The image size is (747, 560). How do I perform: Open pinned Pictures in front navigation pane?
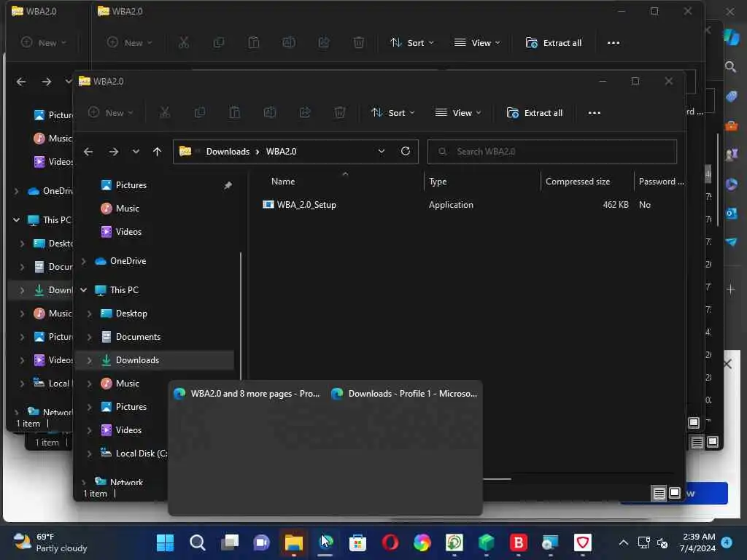point(131,185)
